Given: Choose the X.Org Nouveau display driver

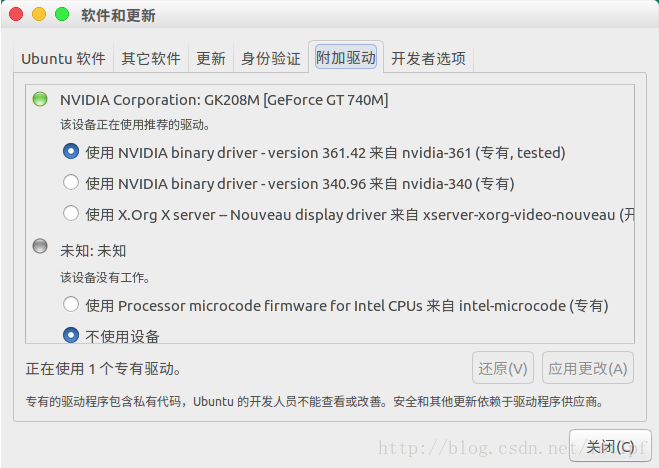Looking at the screenshot, I should pos(71,213).
